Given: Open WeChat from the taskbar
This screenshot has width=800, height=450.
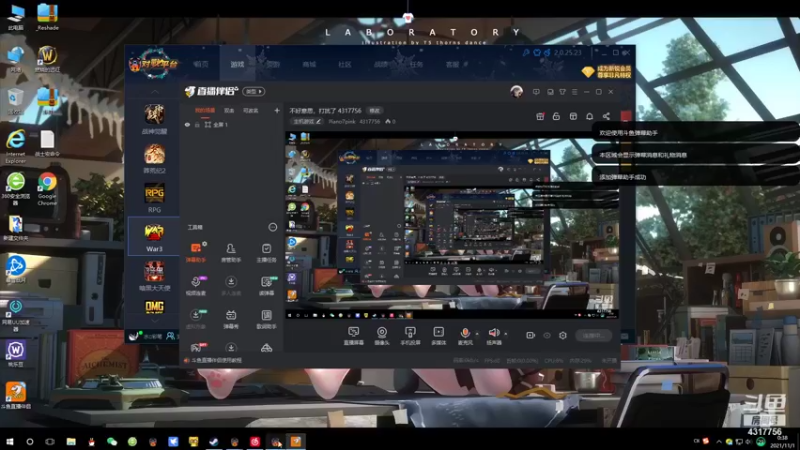Looking at the screenshot, I should coord(112,441).
